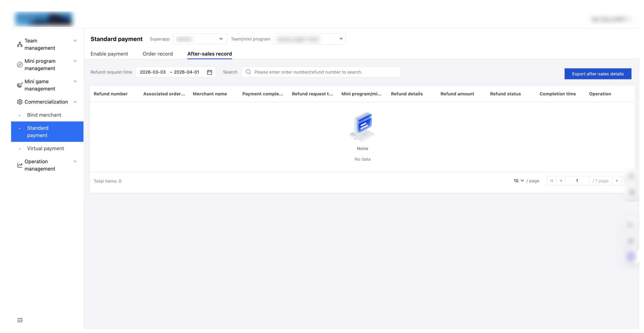Click the Refund number column header
Screen dimensions: 644x333
[110, 94]
